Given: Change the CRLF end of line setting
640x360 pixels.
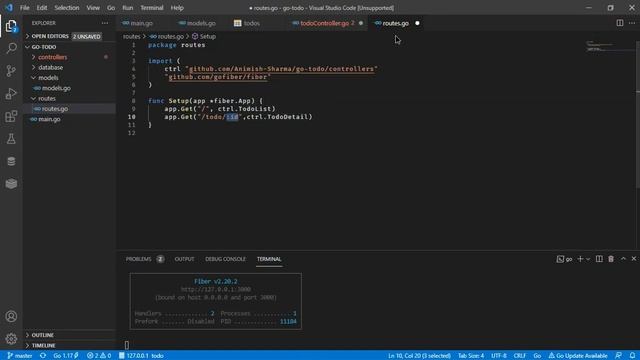Looking at the screenshot, I should [520, 356].
